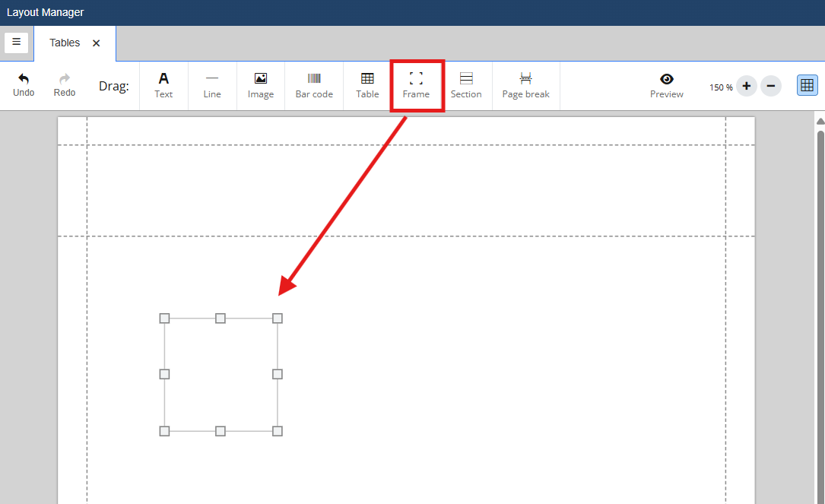Image resolution: width=825 pixels, height=504 pixels.
Task: Click the Frame tool icon
Action: [416, 78]
